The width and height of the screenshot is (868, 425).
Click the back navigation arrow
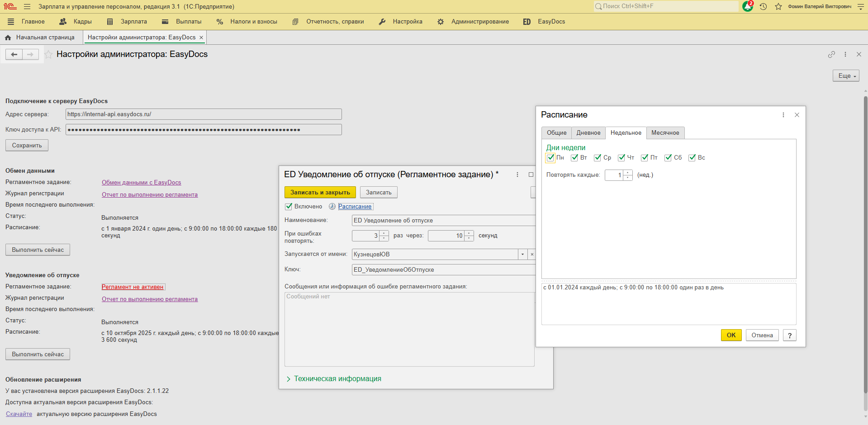[x=14, y=55]
